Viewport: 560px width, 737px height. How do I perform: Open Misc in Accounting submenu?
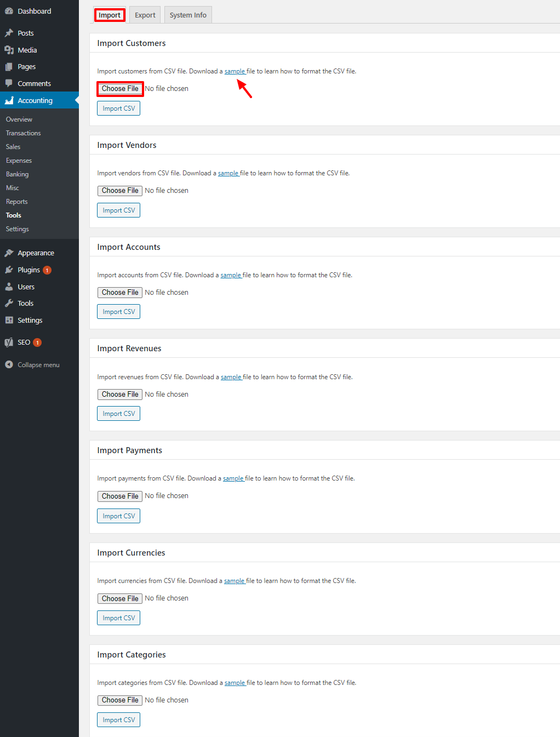pos(13,188)
